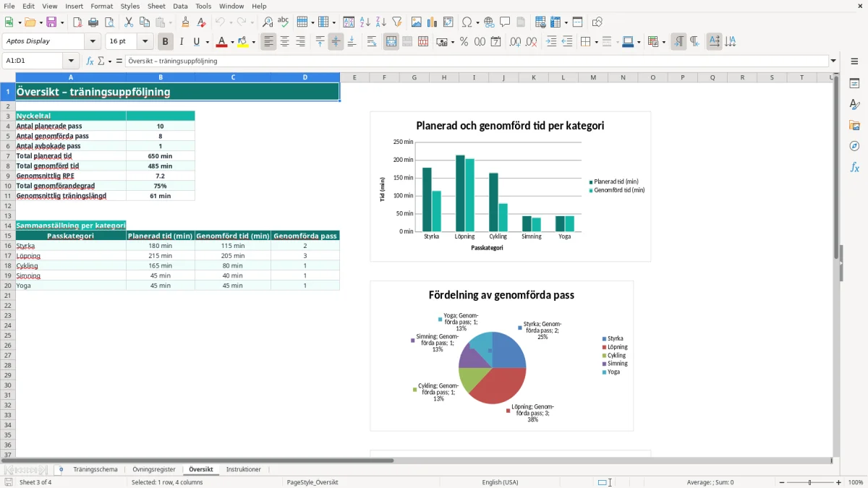The height and width of the screenshot is (488, 868).
Task: Open the Function Wizard beside formula bar
Action: [90, 61]
